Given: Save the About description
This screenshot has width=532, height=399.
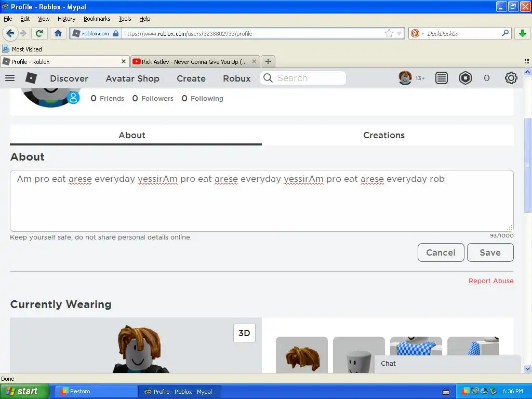Looking at the screenshot, I should [490, 252].
